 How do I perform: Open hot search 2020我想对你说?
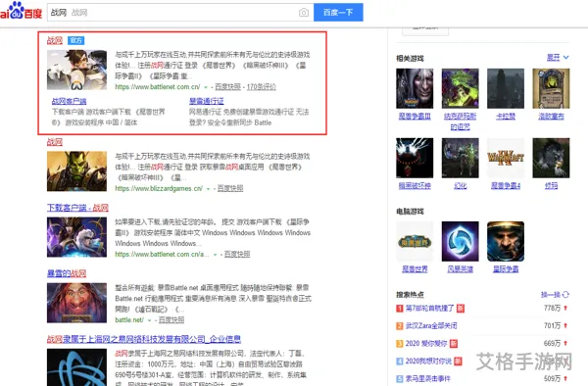(x=428, y=361)
